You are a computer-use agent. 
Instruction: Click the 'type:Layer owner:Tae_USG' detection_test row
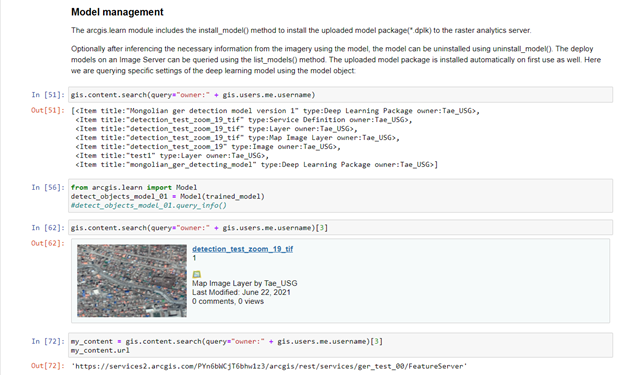[216, 129]
